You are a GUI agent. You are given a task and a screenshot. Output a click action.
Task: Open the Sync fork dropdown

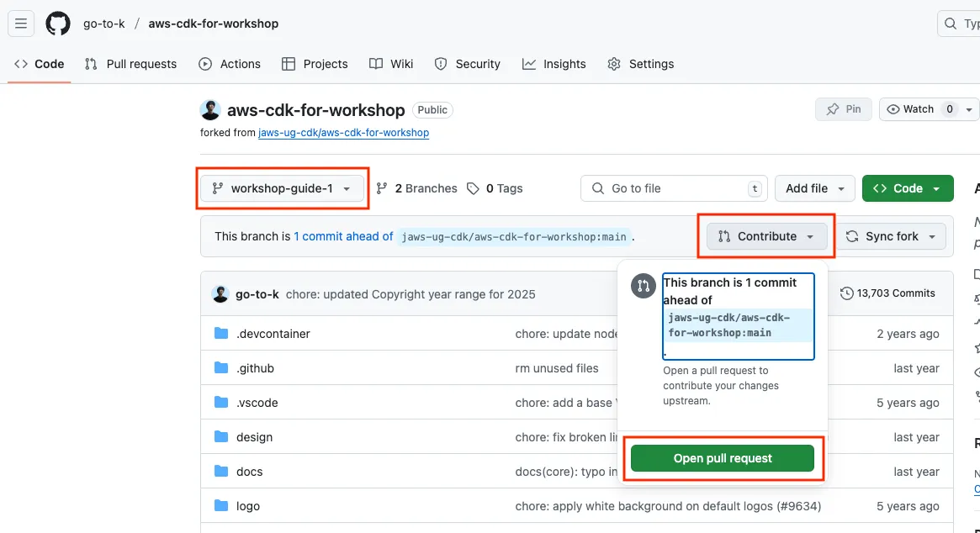891,236
